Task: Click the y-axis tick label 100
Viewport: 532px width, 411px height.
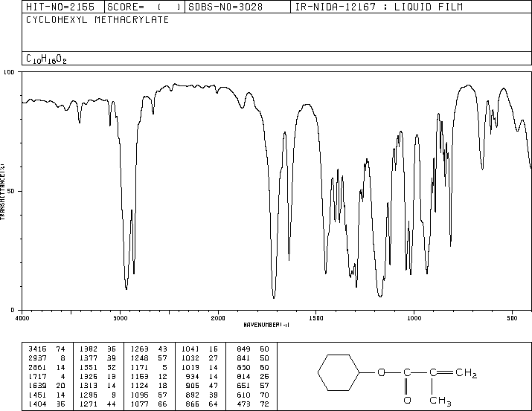Action: point(9,72)
